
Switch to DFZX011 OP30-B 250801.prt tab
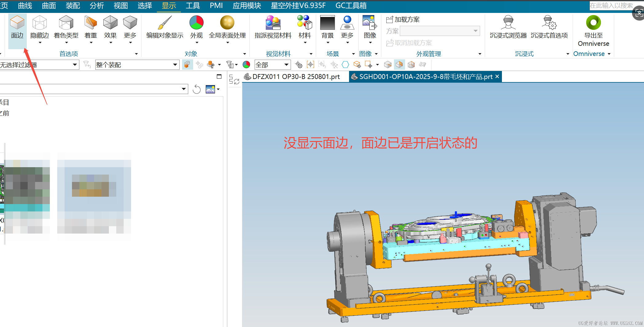[x=296, y=77]
